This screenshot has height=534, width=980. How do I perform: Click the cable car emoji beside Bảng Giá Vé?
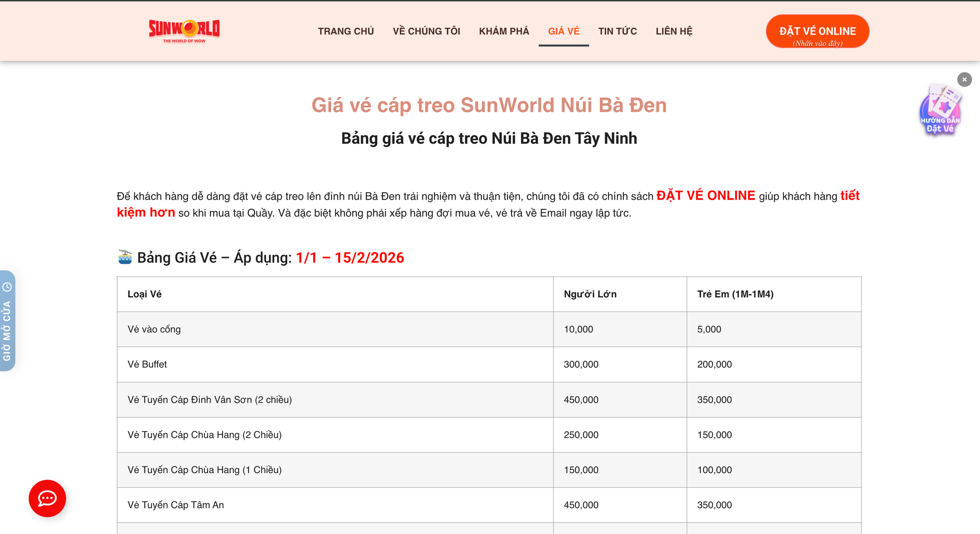point(125,257)
